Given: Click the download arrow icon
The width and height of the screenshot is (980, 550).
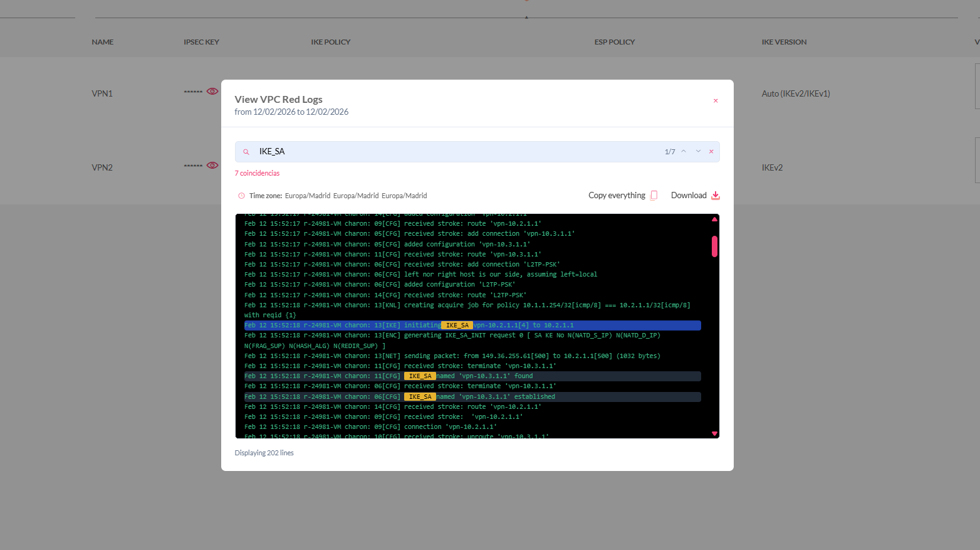Looking at the screenshot, I should pyautogui.click(x=716, y=195).
